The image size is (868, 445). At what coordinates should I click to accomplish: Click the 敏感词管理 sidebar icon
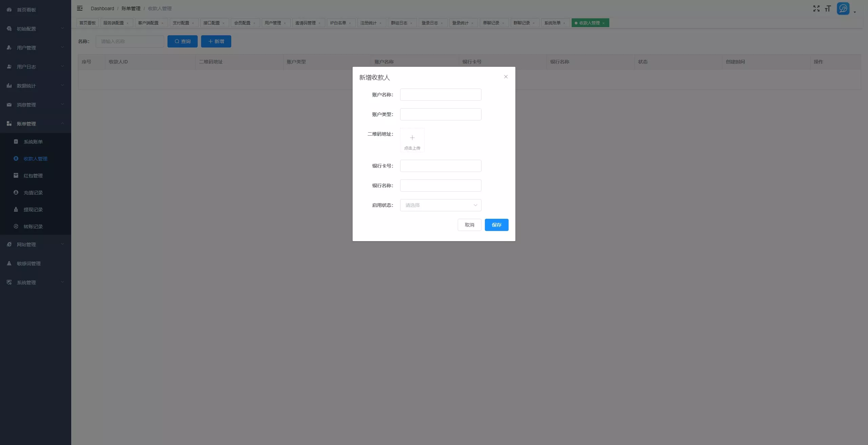click(9, 263)
